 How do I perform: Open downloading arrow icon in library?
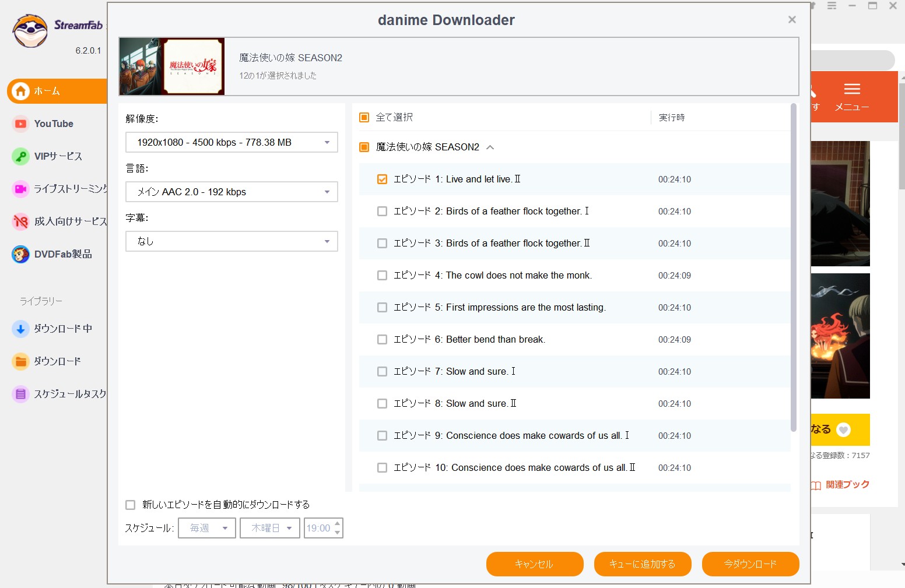[x=21, y=329]
